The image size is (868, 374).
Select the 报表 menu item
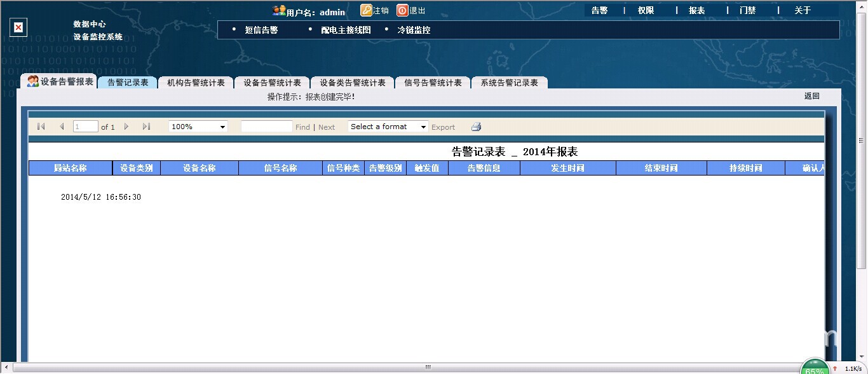[696, 10]
